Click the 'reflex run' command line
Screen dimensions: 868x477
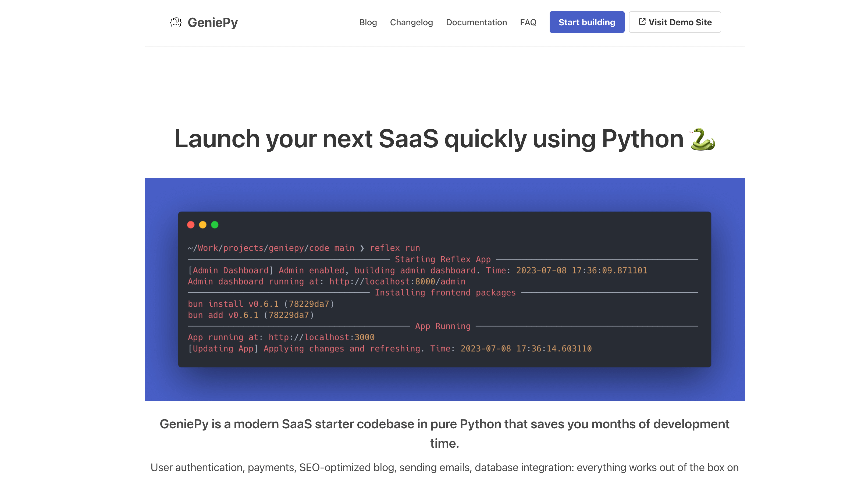(x=394, y=248)
